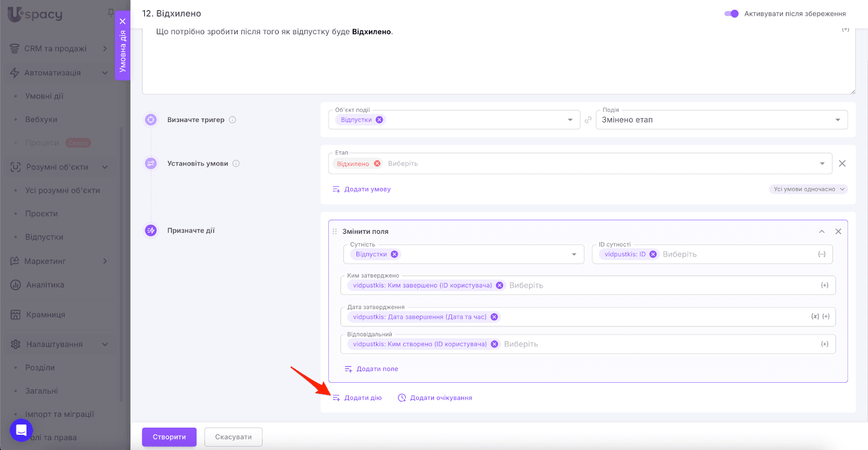Expand the Сутність dropdown in action block
Screen dimensions: 868x450
[x=574, y=254]
